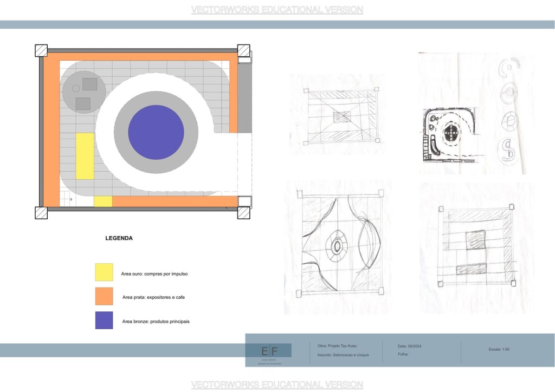Click the LEGENDA heading
This screenshot has width=555, height=392.
[x=119, y=238]
